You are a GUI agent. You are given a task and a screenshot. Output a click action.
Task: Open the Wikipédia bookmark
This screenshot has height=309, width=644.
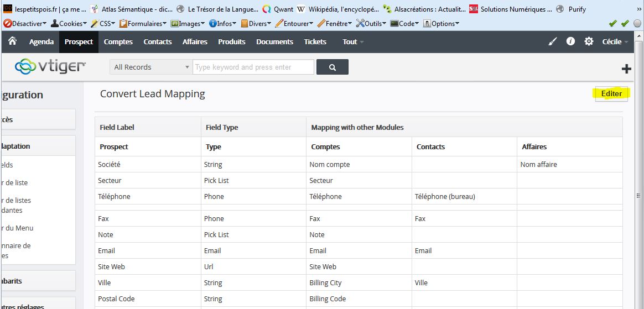pos(338,9)
